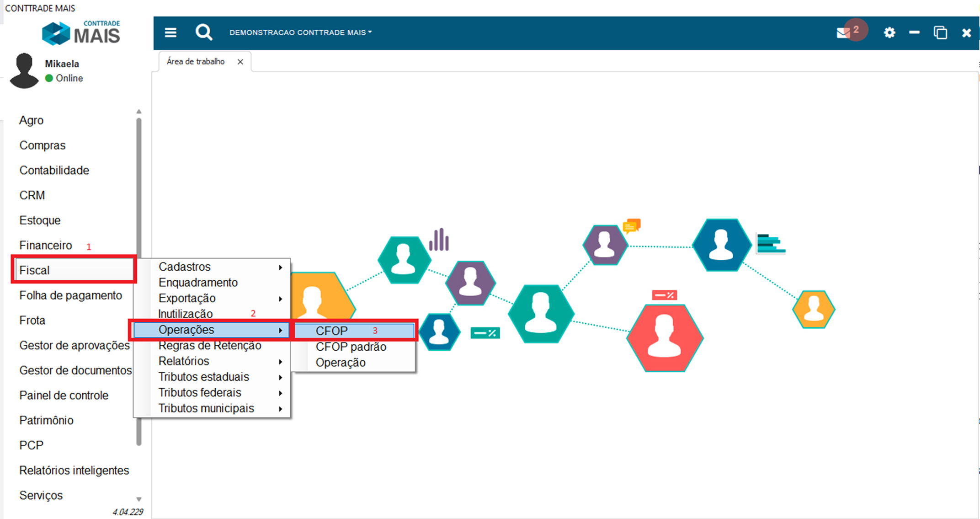
Task: Select CFOP padrão menu entry
Action: (351, 347)
